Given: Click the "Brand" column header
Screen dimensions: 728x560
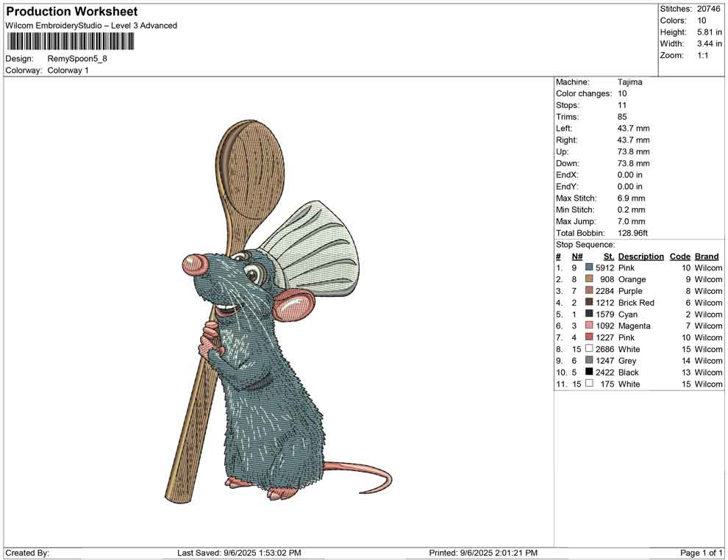Looking at the screenshot, I should (707, 256).
